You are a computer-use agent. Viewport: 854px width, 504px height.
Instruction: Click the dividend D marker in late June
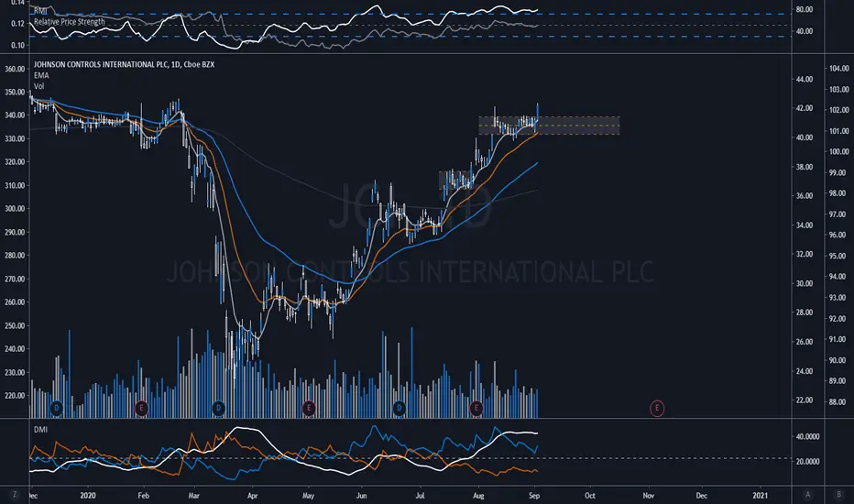click(400, 408)
